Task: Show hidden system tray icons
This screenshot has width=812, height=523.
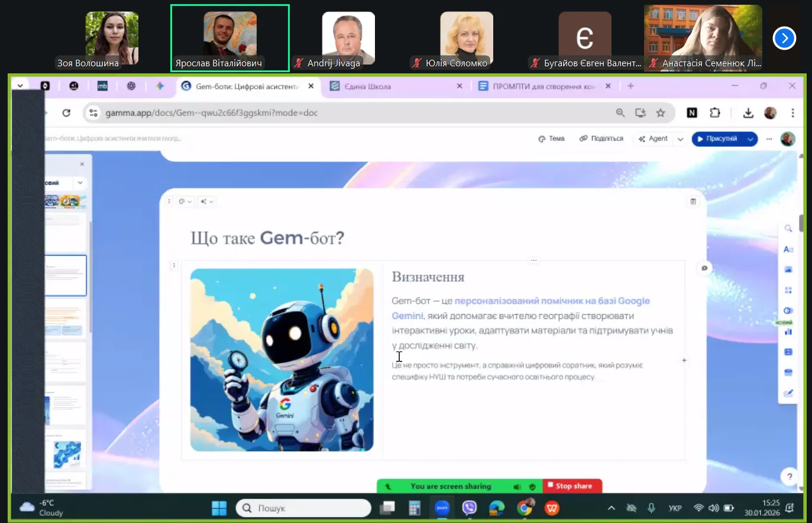Action: coord(612,508)
